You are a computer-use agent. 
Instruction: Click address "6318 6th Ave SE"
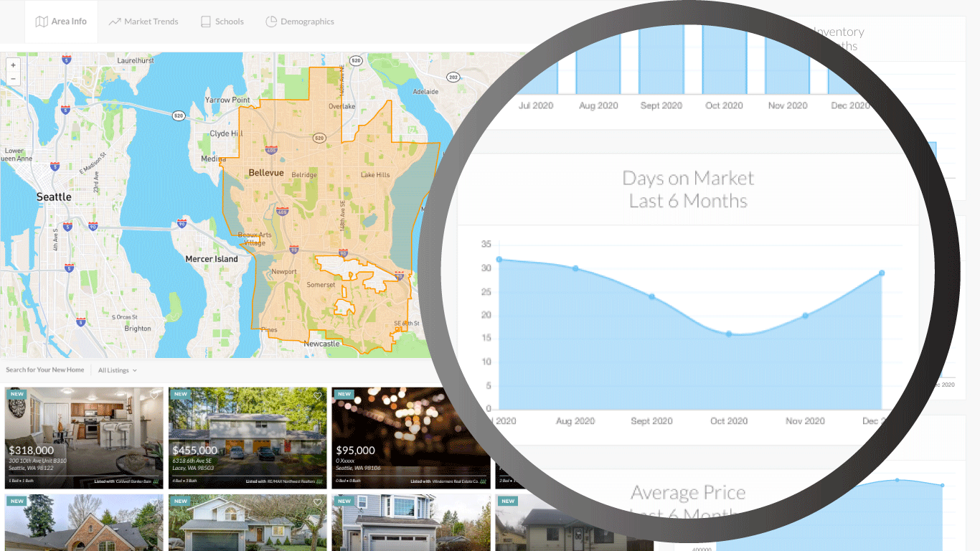(192, 461)
